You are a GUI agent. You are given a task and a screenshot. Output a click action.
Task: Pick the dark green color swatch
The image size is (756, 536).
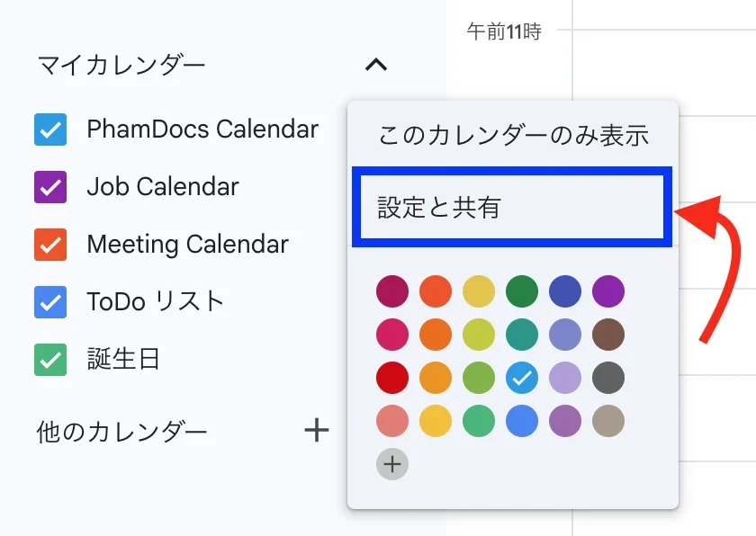pos(522,291)
